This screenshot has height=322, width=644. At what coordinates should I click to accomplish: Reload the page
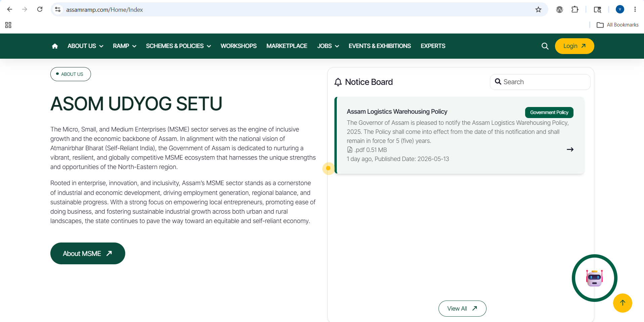[40, 9]
